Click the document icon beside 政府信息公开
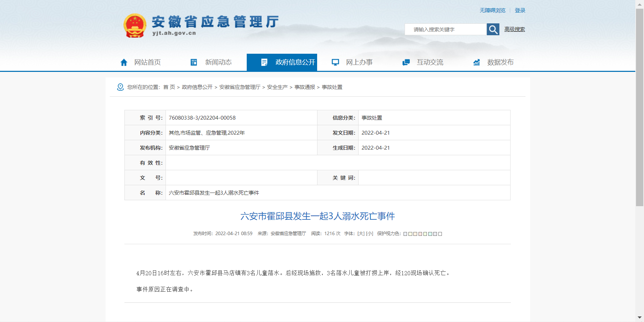 (264, 62)
